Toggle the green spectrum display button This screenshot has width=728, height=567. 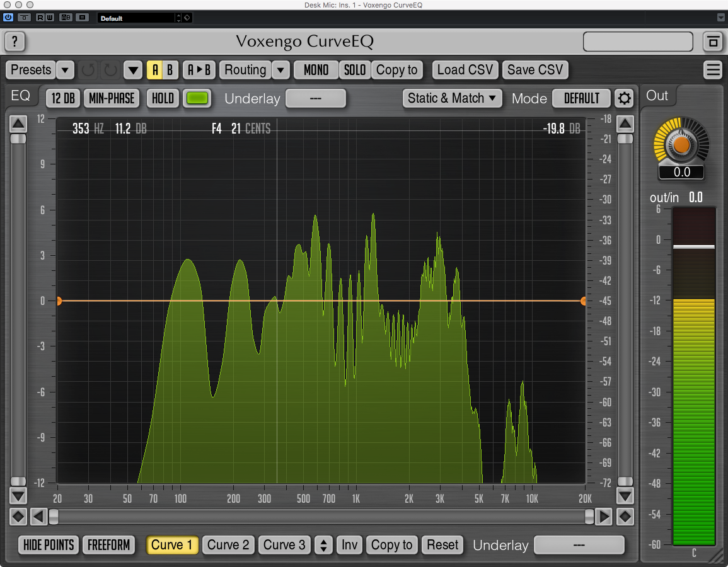197,98
